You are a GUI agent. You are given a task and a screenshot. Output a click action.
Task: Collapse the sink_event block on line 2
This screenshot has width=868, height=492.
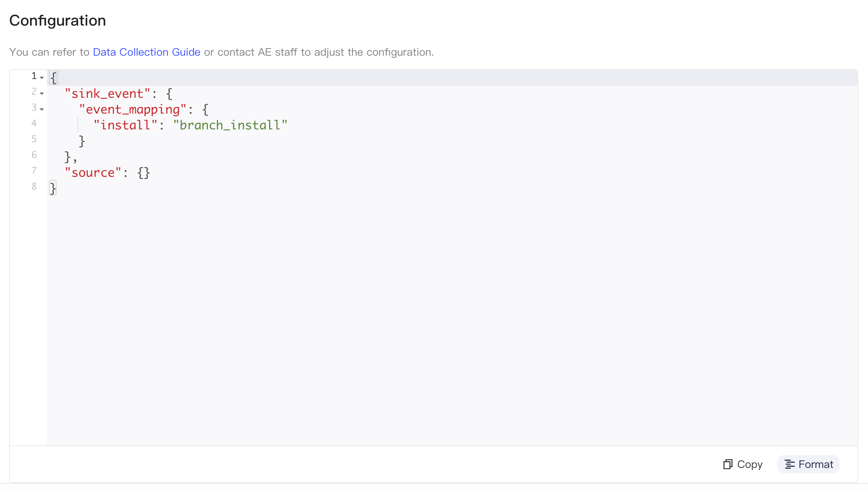42,93
